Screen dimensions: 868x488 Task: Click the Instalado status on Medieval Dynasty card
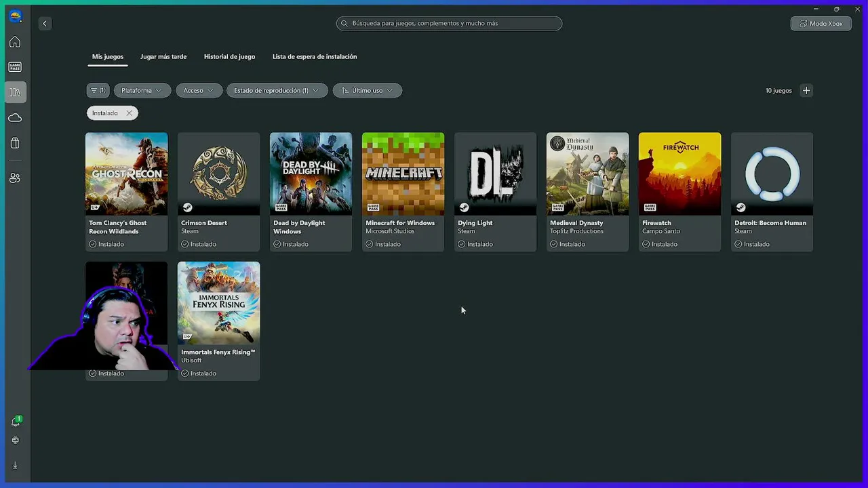566,244
